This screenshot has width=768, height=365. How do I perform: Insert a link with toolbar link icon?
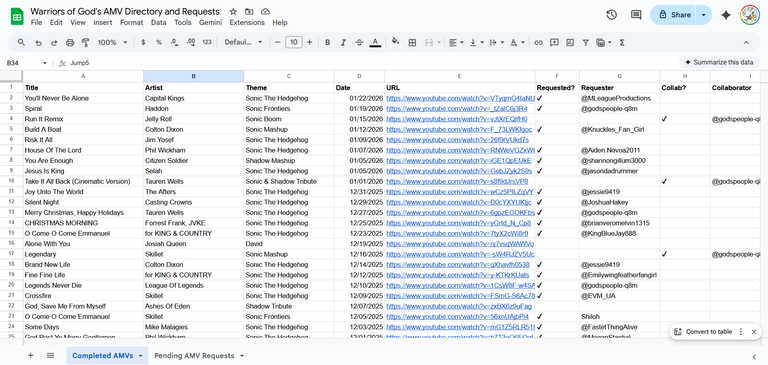click(538, 43)
